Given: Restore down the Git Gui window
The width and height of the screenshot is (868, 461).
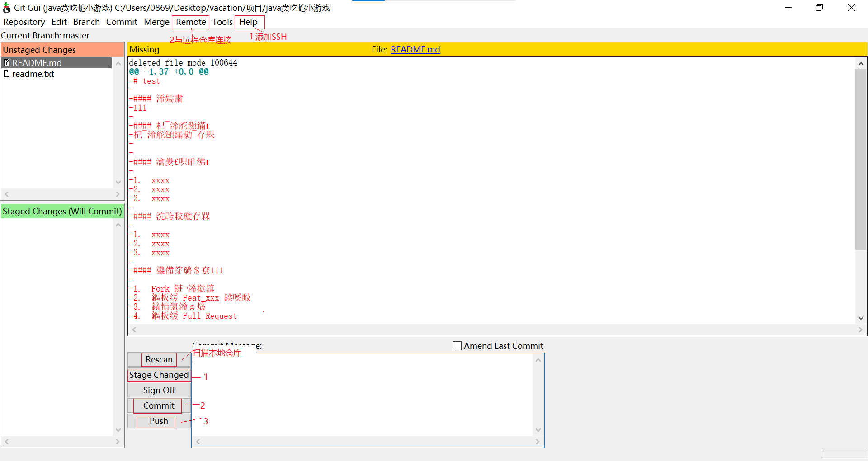Looking at the screenshot, I should (819, 8).
